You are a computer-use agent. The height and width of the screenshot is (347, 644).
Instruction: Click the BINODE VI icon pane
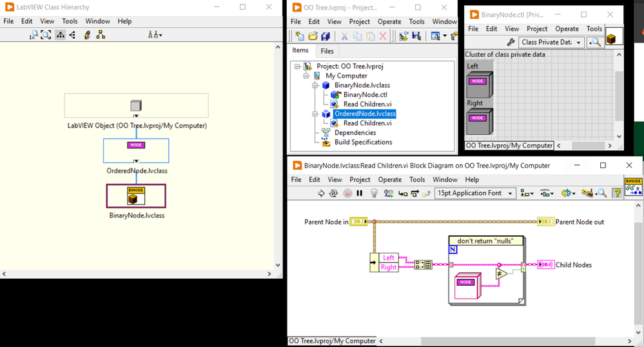633,186
